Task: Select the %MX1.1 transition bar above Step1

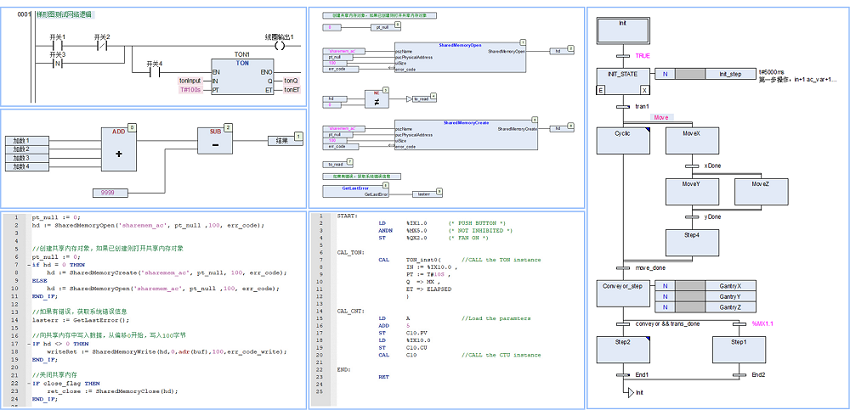Action: pos(739,324)
